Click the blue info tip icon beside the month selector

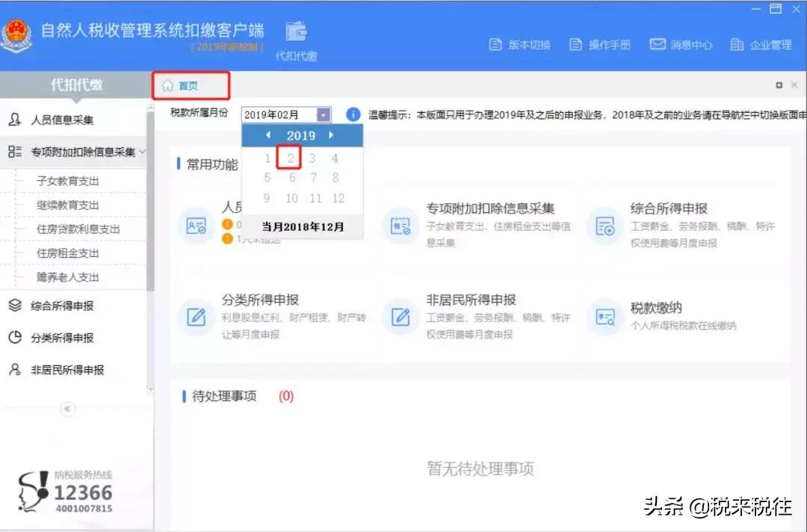(352, 114)
